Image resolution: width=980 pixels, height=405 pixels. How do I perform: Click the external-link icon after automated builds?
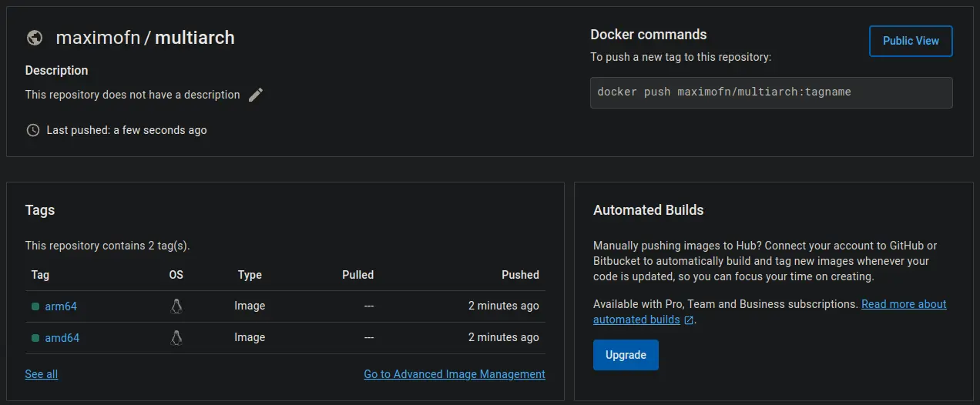click(689, 320)
